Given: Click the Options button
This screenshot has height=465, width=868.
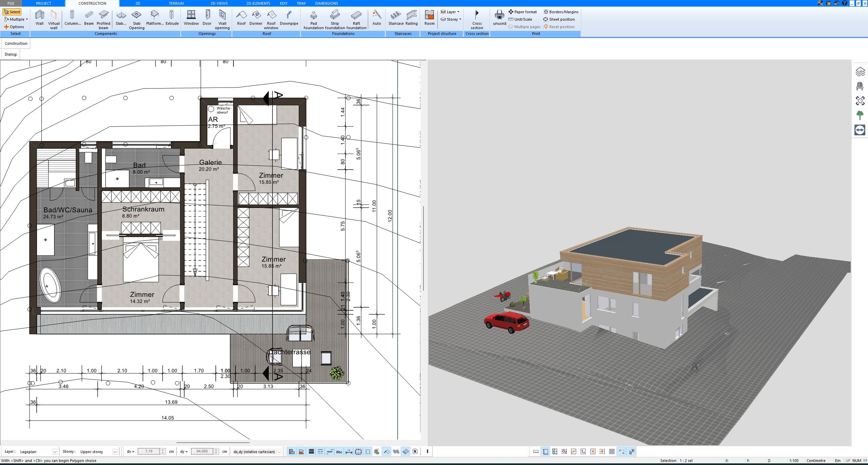Looking at the screenshot, I should pos(16,26).
